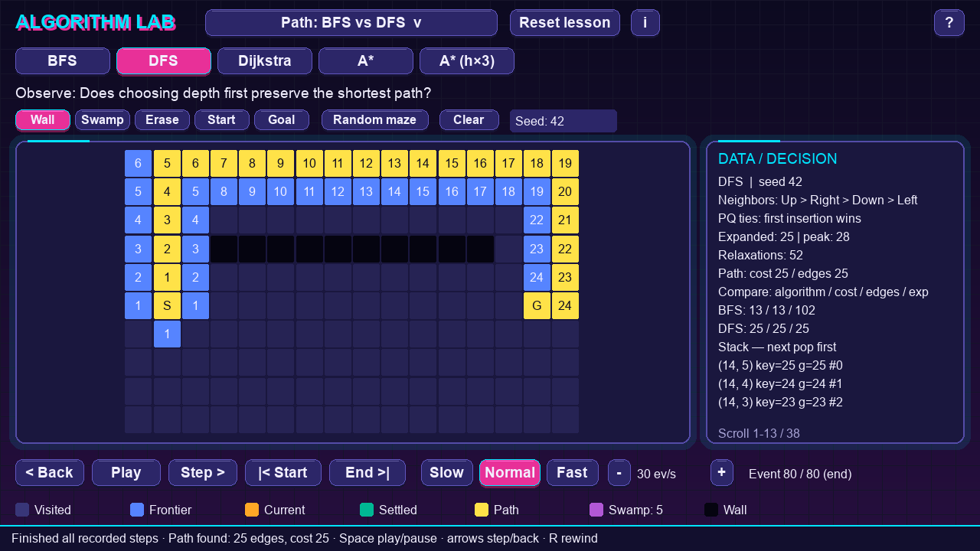Switch to the BFS algorithm tab
The width and height of the screenshot is (980, 551).
click(63, 61)
